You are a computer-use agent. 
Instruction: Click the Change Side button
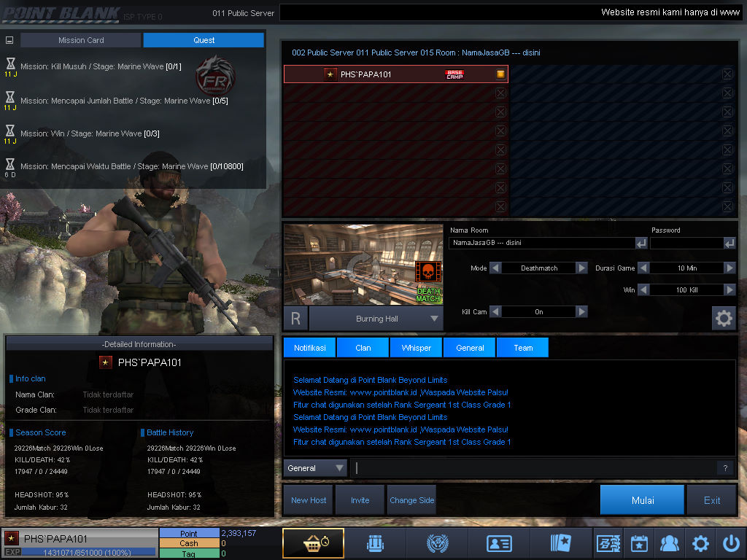pos(411,500)
